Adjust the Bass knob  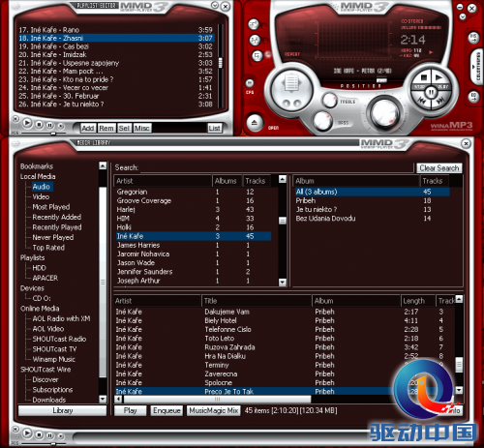pos(322,120)
